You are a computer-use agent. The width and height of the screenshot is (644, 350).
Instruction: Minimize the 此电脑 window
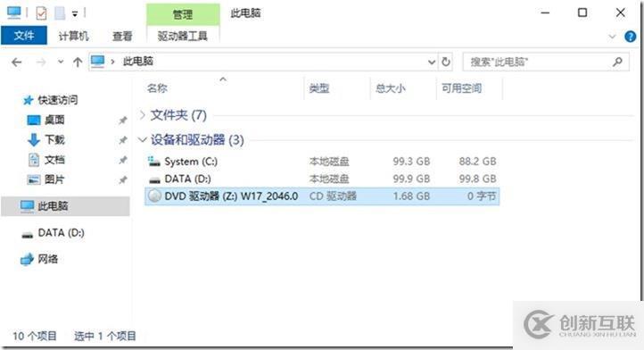pos(545,12)
